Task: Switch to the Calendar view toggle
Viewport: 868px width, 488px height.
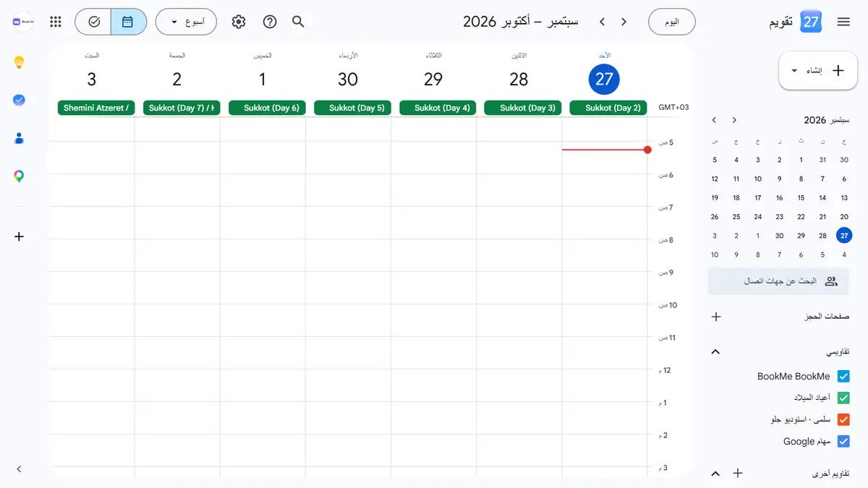Action: (x=128, y=22)
